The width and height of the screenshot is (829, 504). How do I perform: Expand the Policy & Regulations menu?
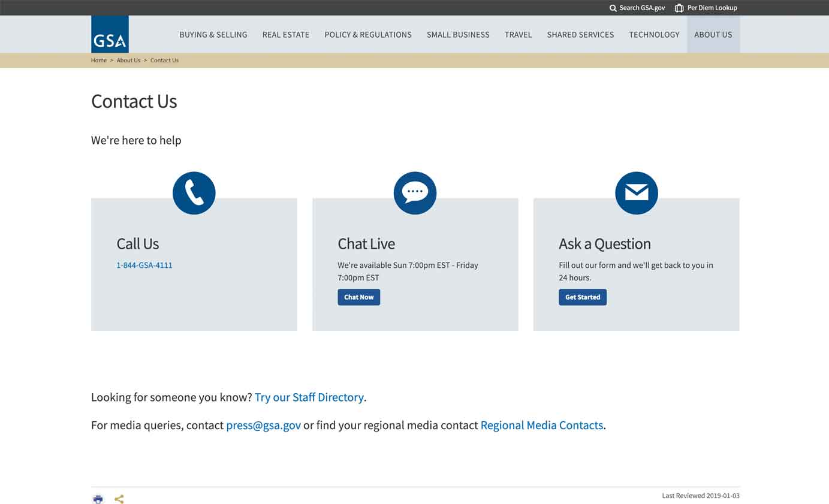click(x=368, y=35)
